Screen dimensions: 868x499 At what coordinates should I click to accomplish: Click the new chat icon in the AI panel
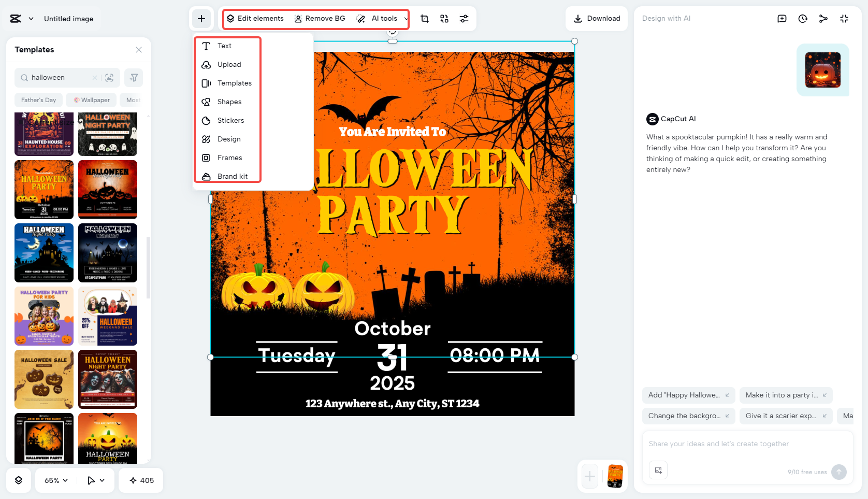coord(782,18)
